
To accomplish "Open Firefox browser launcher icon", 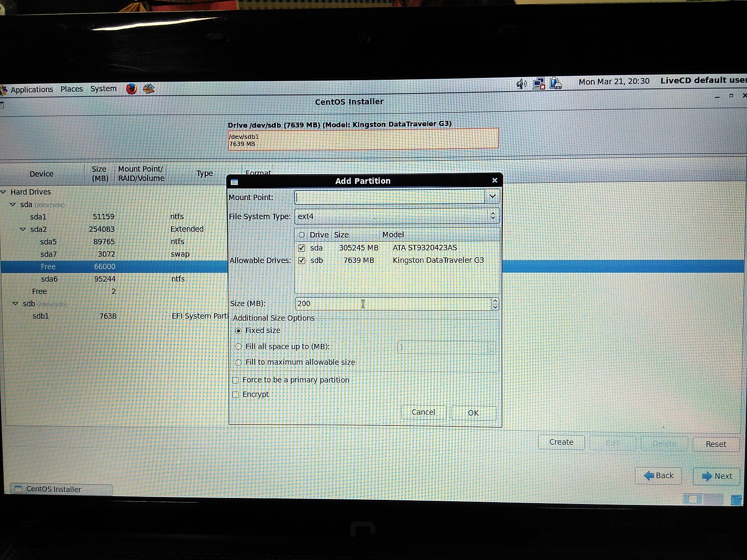I will 131,89.
